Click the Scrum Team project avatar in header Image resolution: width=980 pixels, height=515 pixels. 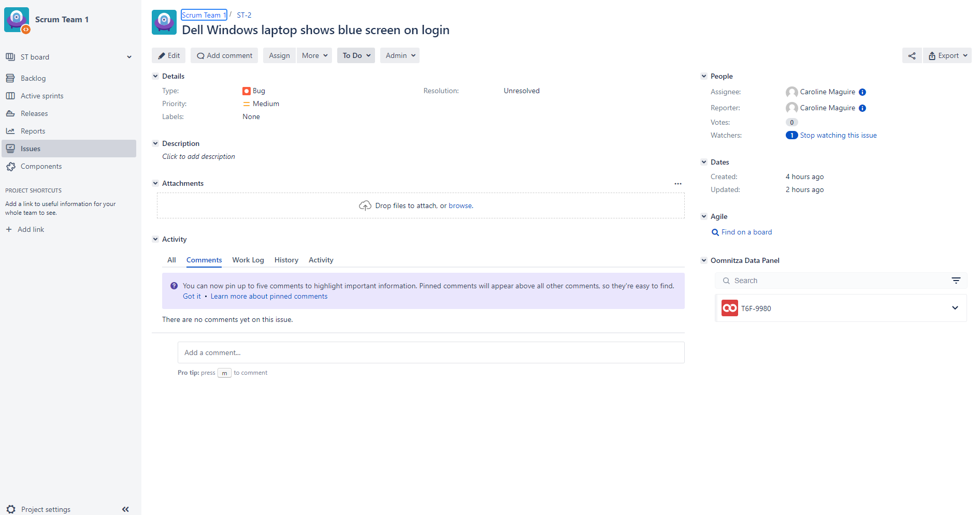(x=164, y=22)
